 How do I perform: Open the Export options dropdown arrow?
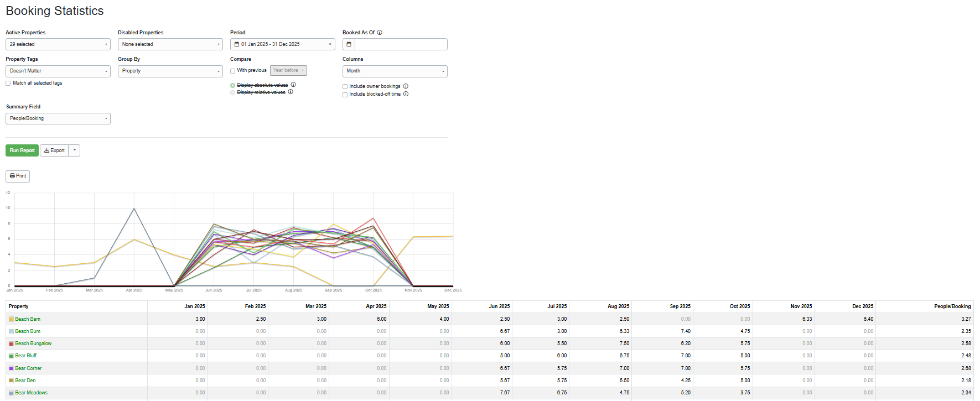(x=75, y=150)
